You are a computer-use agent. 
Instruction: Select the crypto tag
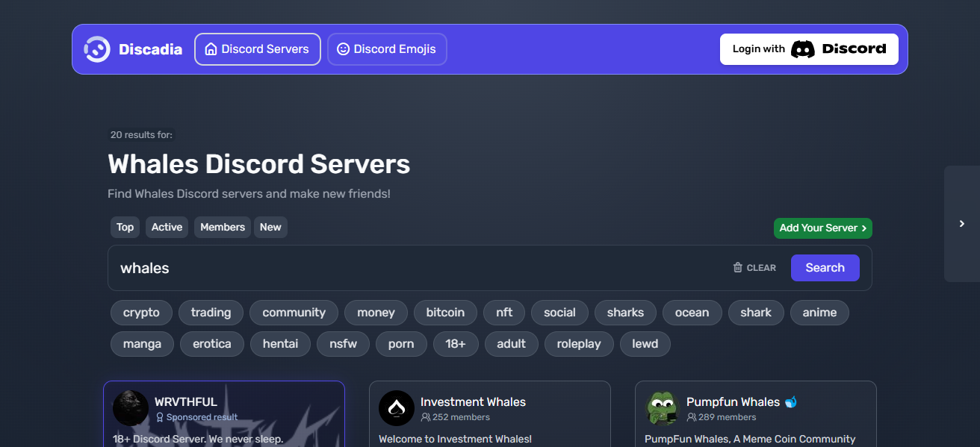pyautogui.click(x=141, y=313)
